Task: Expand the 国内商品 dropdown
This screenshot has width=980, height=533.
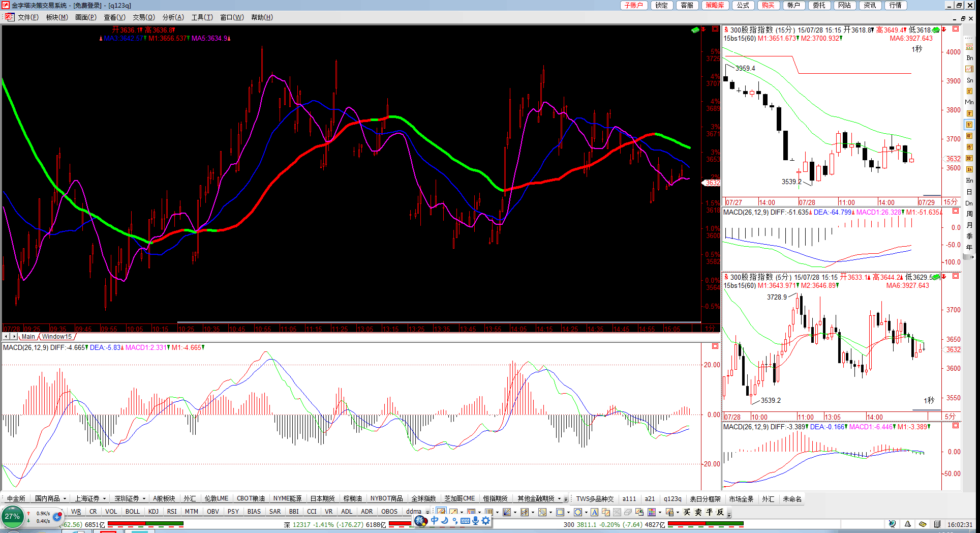Action: coord(65,499)
